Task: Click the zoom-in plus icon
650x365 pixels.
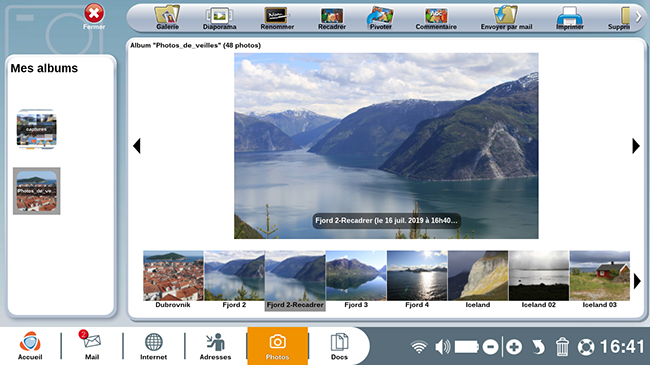Action: click(x=514, y=347)
